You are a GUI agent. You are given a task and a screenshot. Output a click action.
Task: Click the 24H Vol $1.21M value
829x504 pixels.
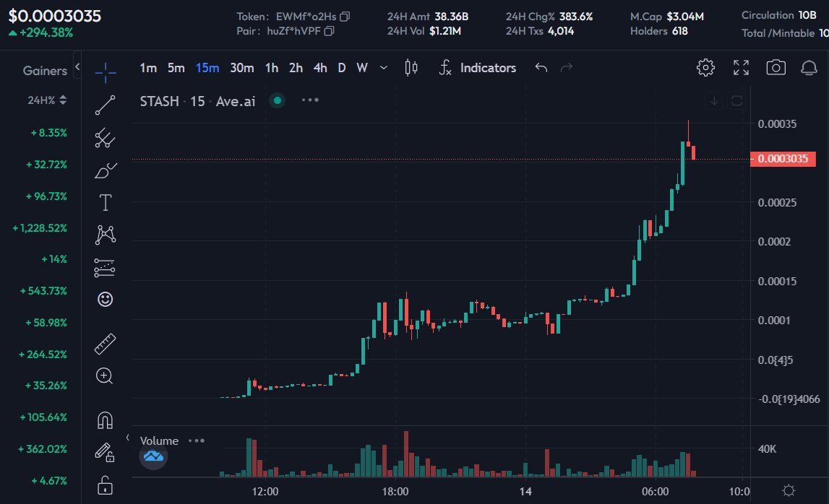point(445,31)
